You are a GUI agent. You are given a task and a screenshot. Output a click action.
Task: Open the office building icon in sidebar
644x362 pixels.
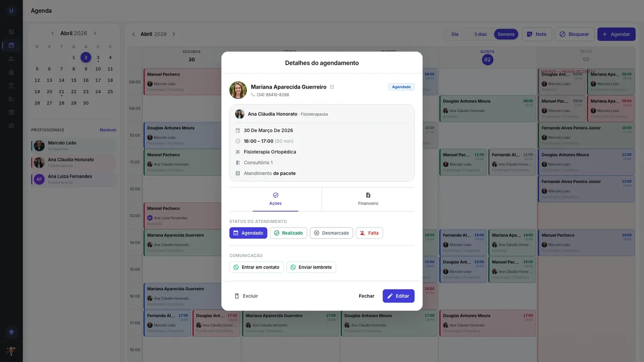(x=11, y=99)
